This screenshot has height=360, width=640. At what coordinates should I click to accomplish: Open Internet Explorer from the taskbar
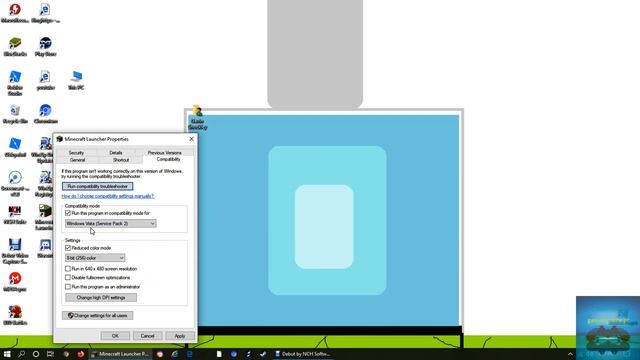coord(175,354)
